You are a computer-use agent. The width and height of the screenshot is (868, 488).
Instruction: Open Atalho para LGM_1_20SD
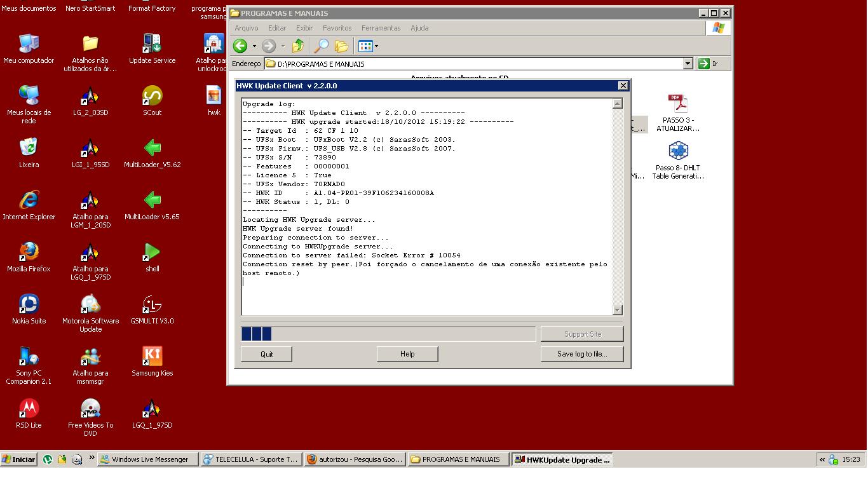(90, 209)
